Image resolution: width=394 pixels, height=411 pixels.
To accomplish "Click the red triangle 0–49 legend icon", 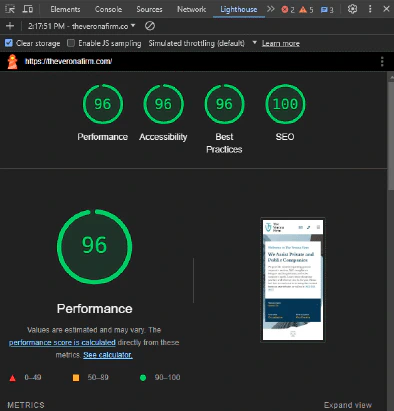I will coord(13,378).
